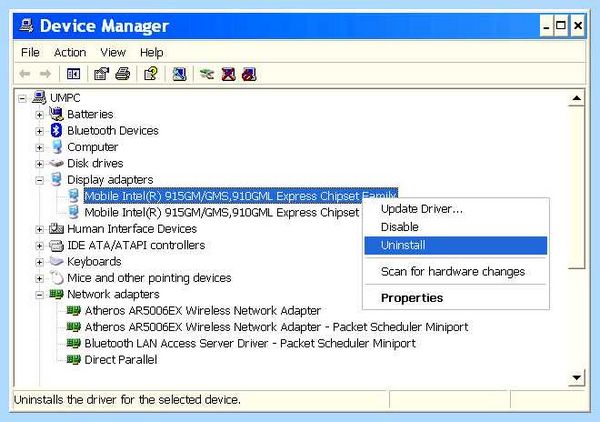The image size is (600, 422).
Task: Expand the Keyboards node
Action: pyautogui.click(x=39, y=262)
